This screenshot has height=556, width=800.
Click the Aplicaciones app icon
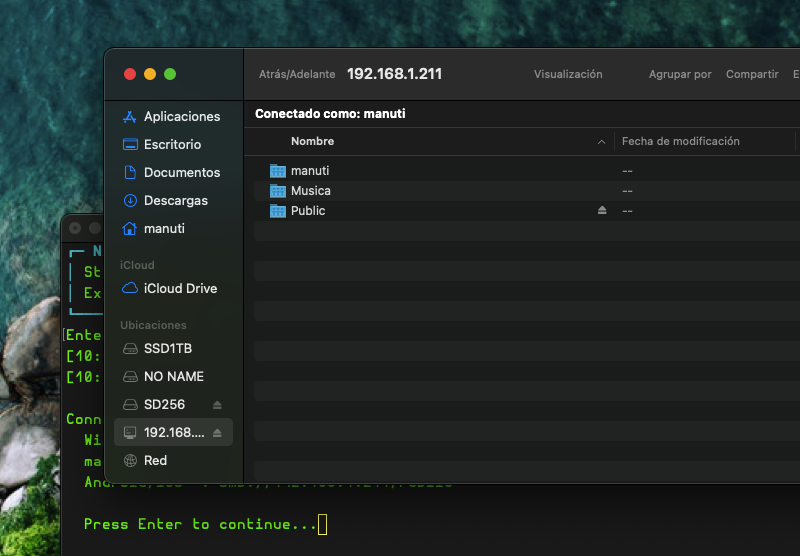pos(130,116)
